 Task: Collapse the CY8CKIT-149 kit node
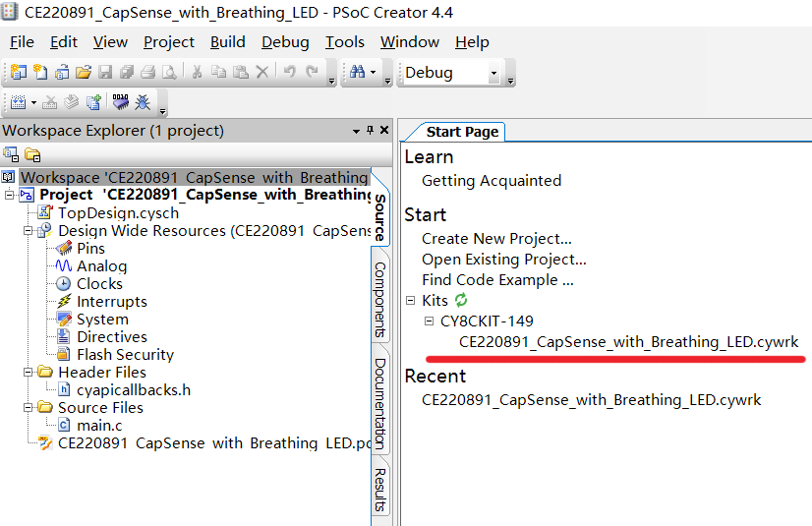point(429,321)
